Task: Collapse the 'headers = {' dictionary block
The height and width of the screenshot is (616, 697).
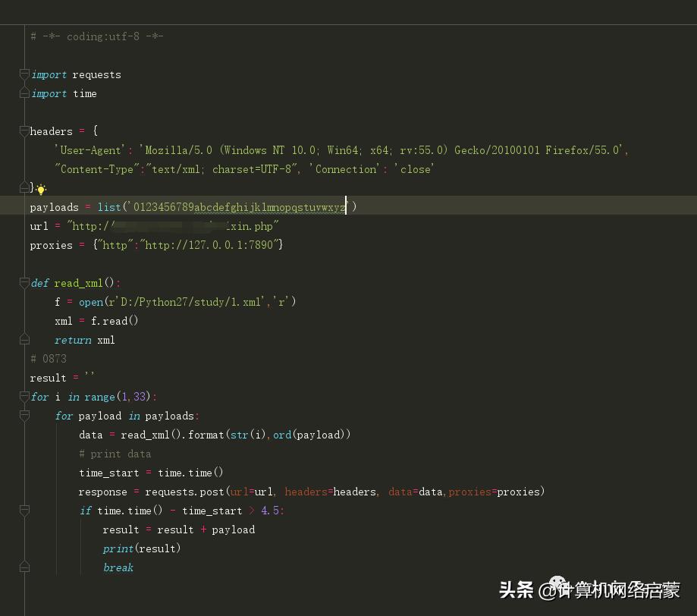Action: pos(24,130)
